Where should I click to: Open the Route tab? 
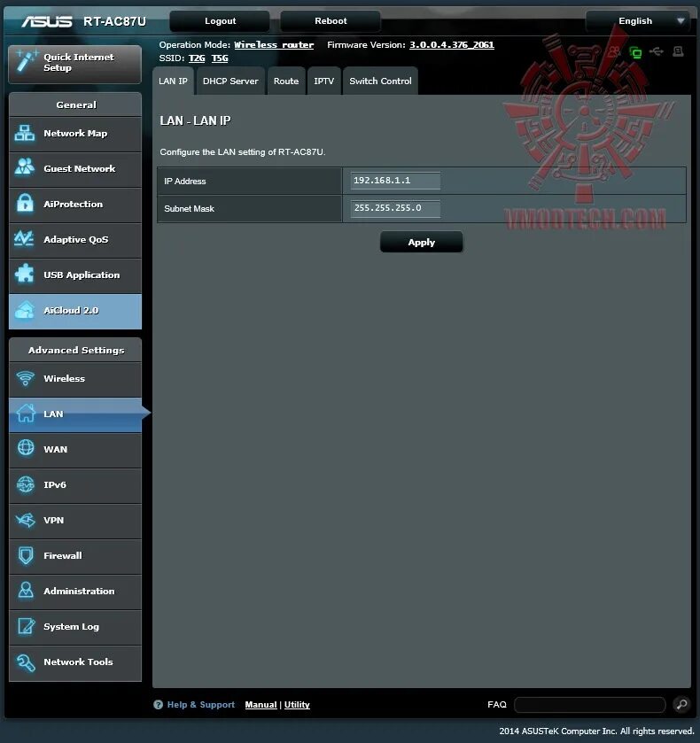pyautogui.click(x=286, y=81)
